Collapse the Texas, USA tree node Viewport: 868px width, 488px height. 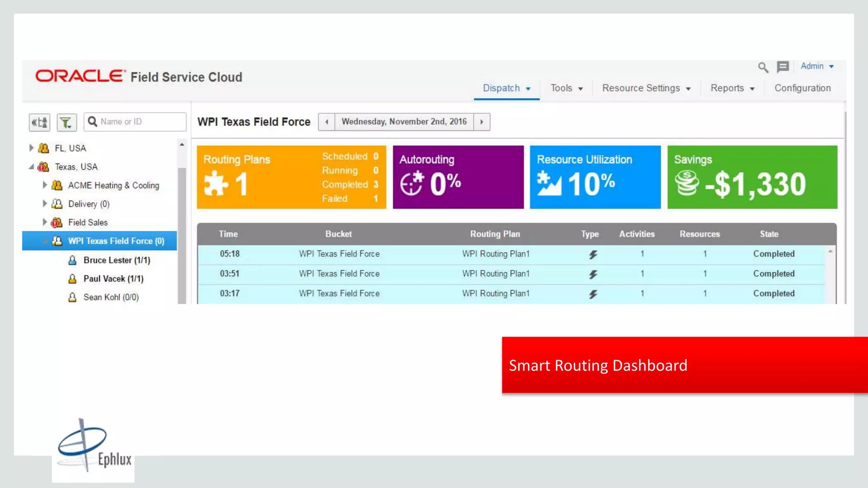pyautogui.click(x=31, y=166)
